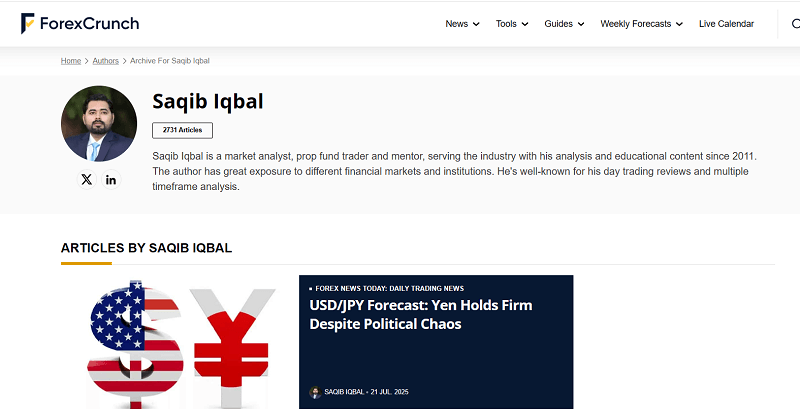
Task: Open the dollar and yen article image
Action: 180,342
